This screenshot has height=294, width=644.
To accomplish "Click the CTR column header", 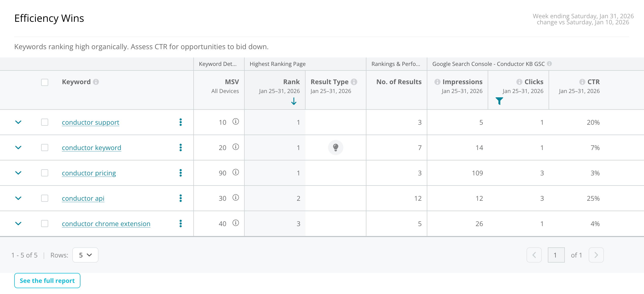I will (x=594, y=82).
